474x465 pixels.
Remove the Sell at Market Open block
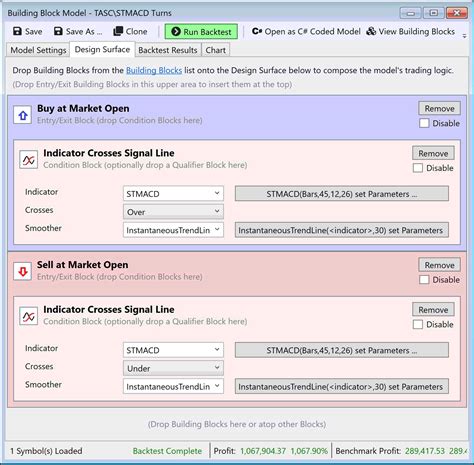click(439, 265)
